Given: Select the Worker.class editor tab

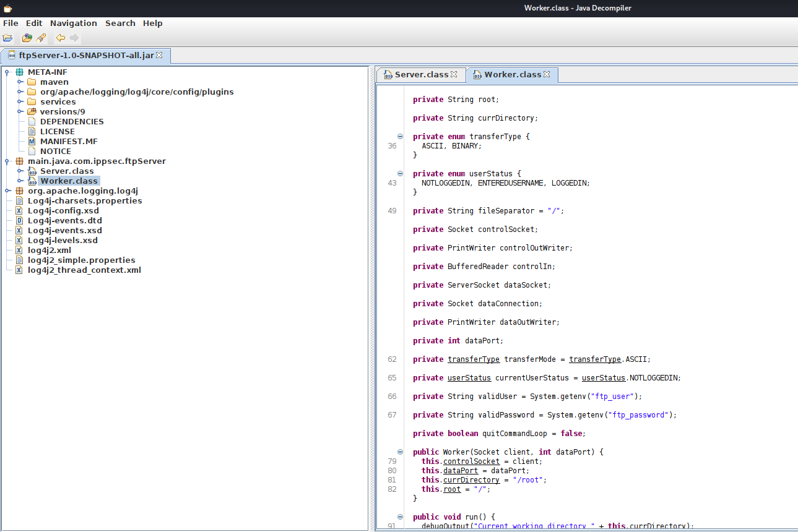Looking at the screenshot, I should [512, 74].
